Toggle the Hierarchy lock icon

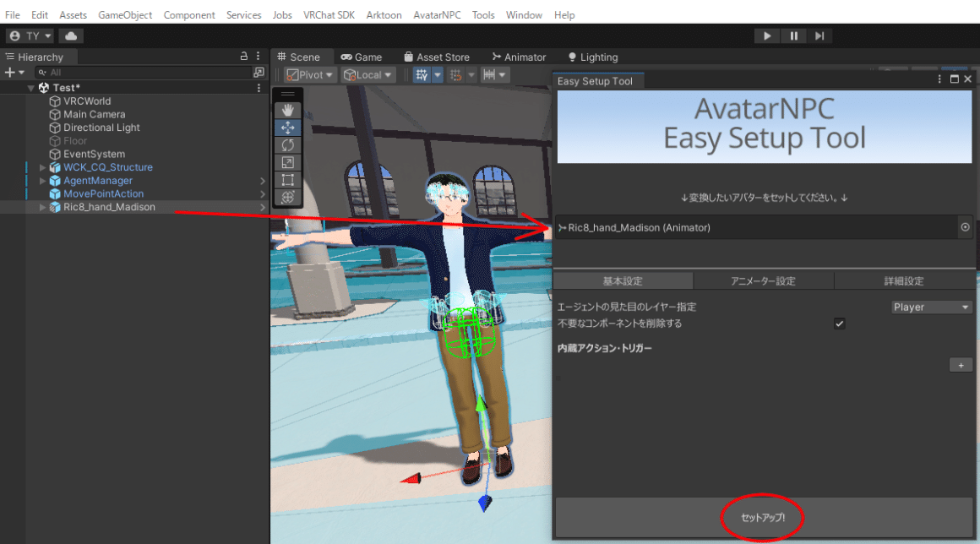point(244,57)
